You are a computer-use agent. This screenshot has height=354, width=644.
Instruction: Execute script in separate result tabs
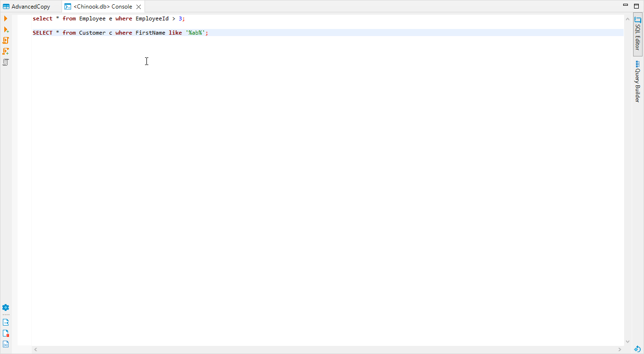coord(6,51)
